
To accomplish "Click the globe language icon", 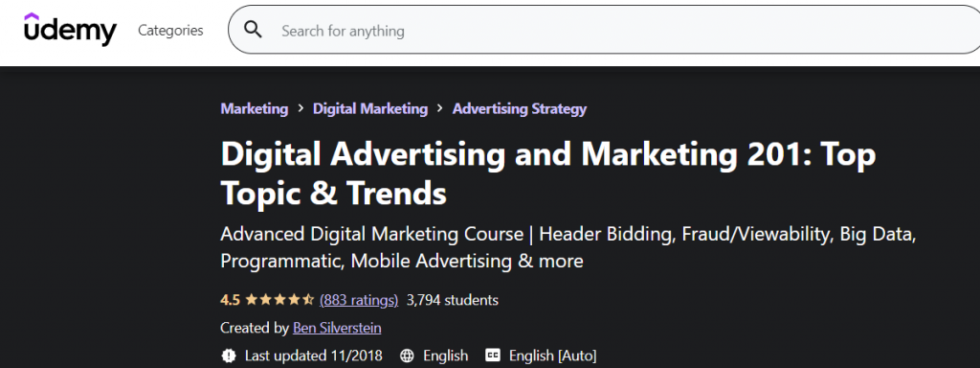I will (407, 356).
